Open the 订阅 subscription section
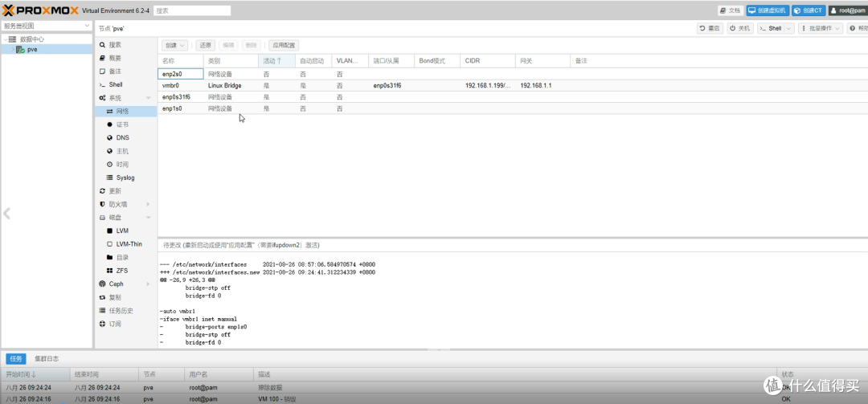Viewport: 868px width, 404px height. tap(115, 324)
